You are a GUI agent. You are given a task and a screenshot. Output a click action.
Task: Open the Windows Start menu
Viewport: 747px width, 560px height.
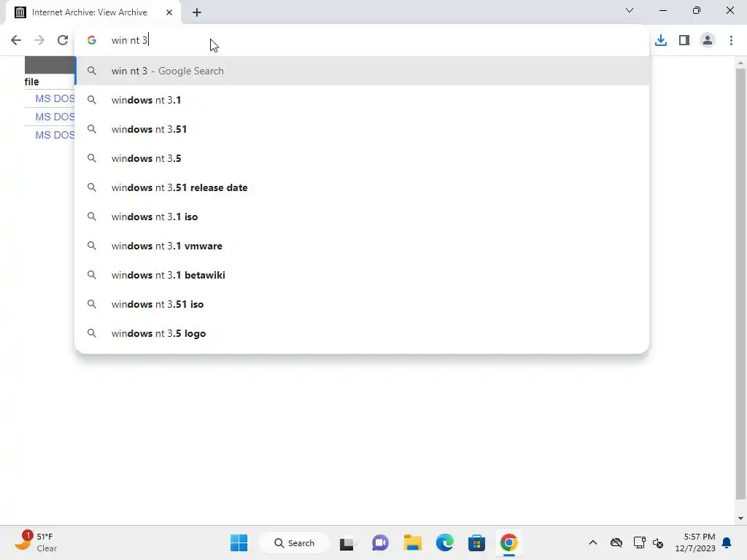point(239,542)
